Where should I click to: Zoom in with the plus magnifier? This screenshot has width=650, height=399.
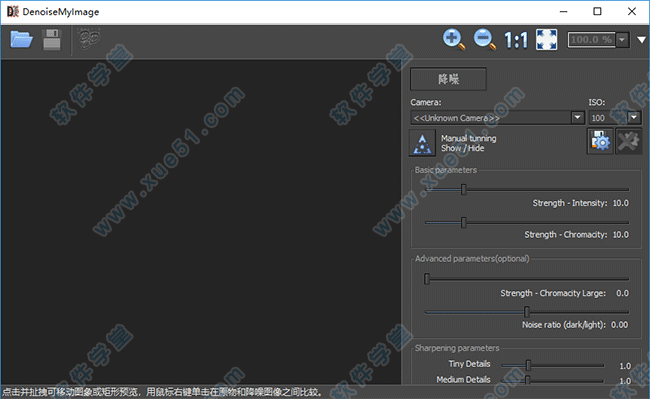(454, 40)
